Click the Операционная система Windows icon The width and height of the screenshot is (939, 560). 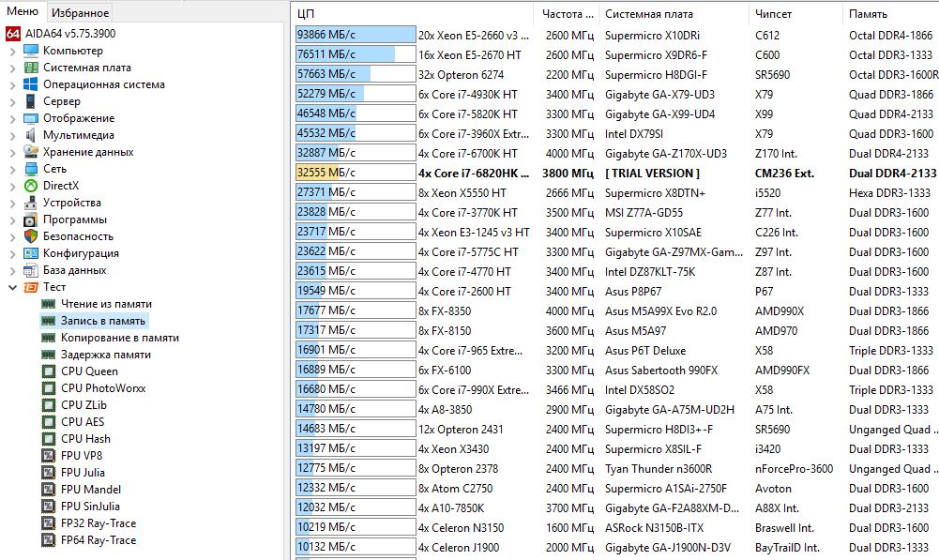[x=31, y=84]
